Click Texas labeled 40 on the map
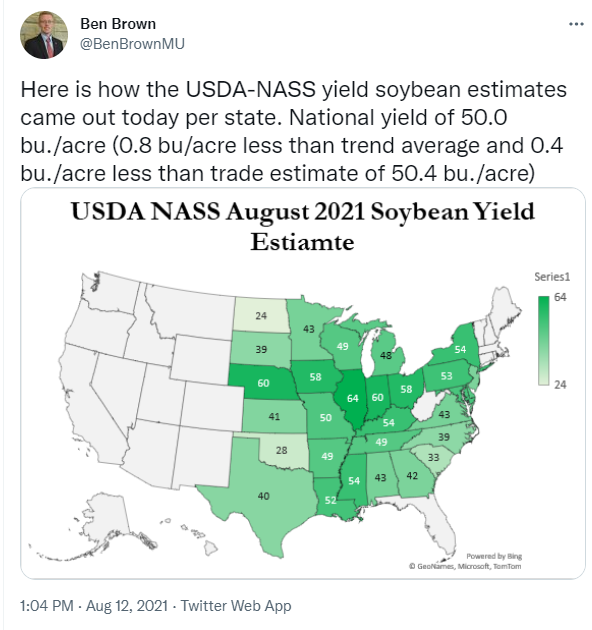592x630 pixels. coord(263,496)
